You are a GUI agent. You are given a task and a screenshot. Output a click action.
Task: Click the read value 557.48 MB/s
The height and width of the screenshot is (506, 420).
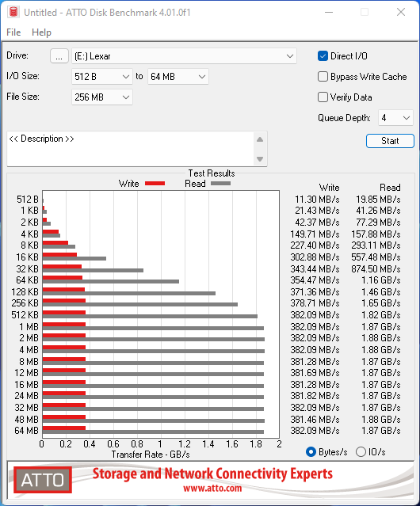click(376, 257)
